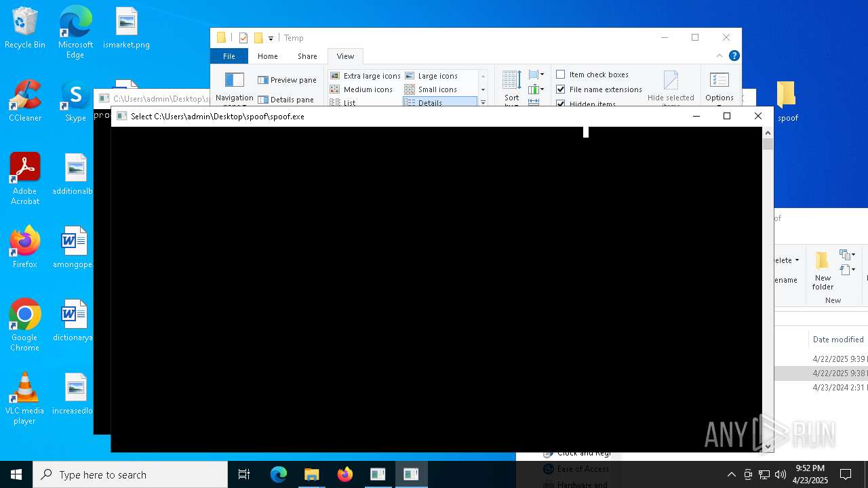Open the Options button in View ribbon
The height and width of the screenshot is (488, 868).
click(x=719, y=88)
